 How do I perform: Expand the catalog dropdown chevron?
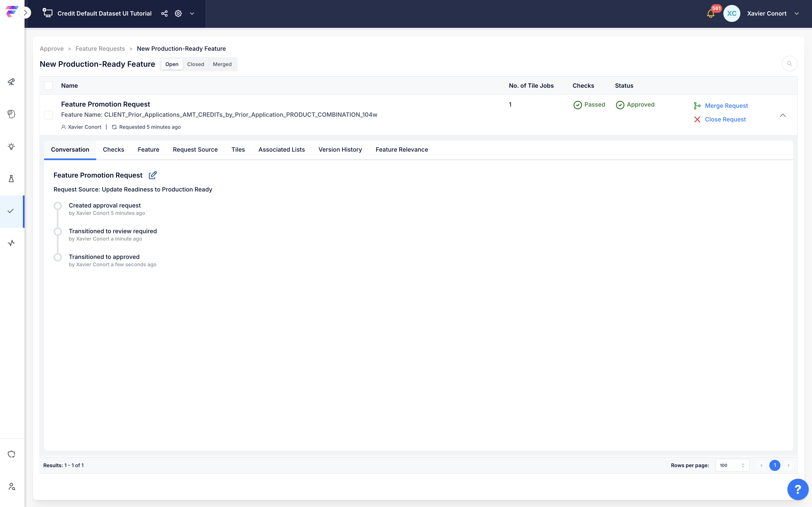(x=192, y=13)
